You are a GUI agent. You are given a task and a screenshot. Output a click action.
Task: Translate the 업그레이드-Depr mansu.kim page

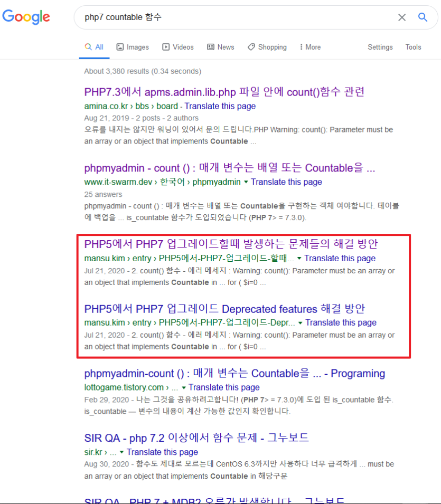coord(341,322)
